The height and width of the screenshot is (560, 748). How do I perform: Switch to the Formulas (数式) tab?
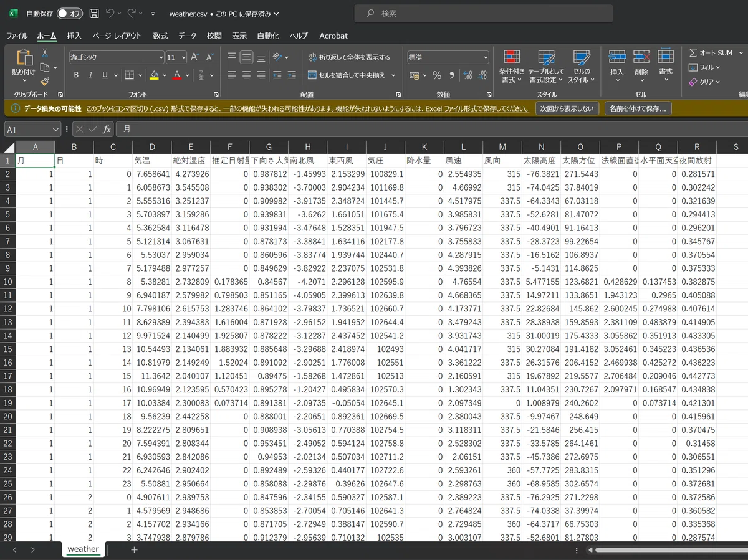[x=160, y=36]
